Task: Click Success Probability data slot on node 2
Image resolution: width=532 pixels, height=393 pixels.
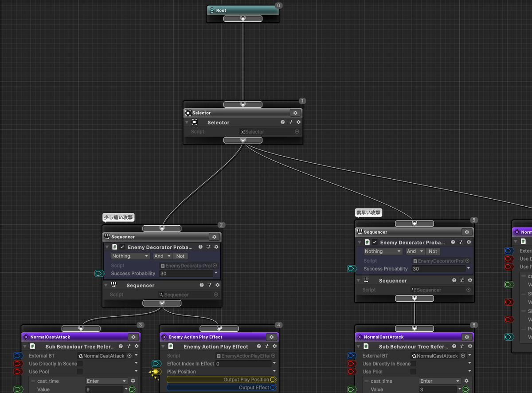Action: pos(99,273)
